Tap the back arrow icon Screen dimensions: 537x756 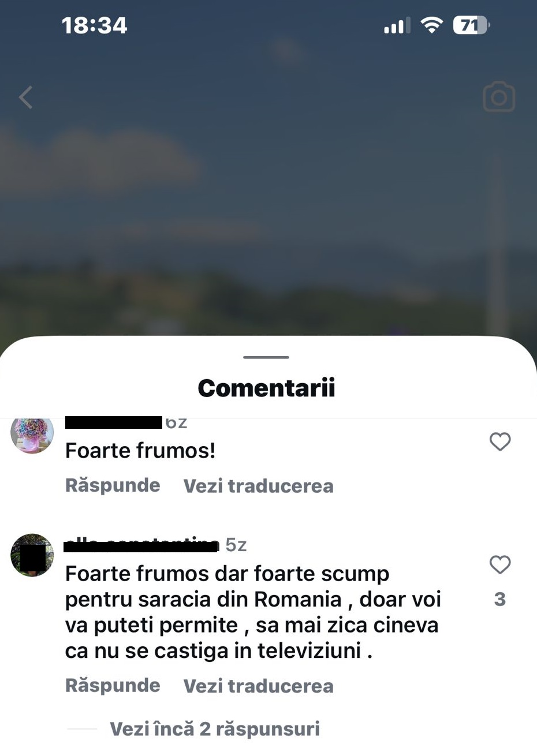point(25,98)
